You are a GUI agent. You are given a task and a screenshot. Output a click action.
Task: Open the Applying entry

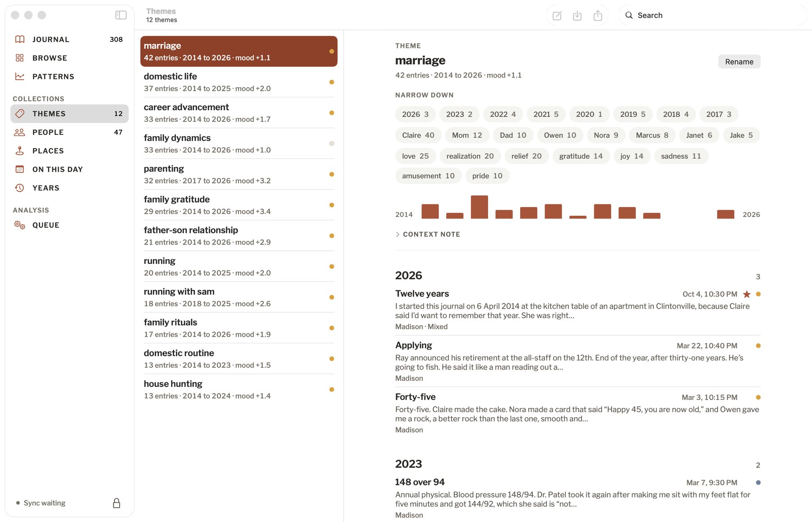[578, 361]
